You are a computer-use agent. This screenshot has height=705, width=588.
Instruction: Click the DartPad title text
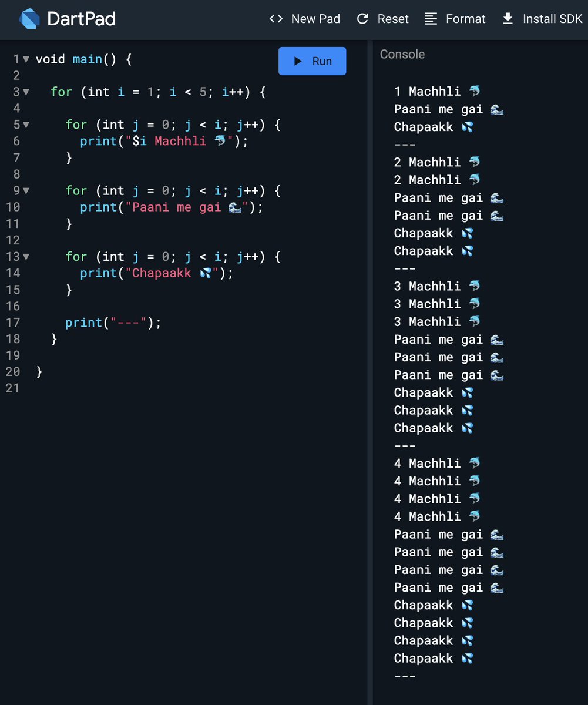click(81, 19)
